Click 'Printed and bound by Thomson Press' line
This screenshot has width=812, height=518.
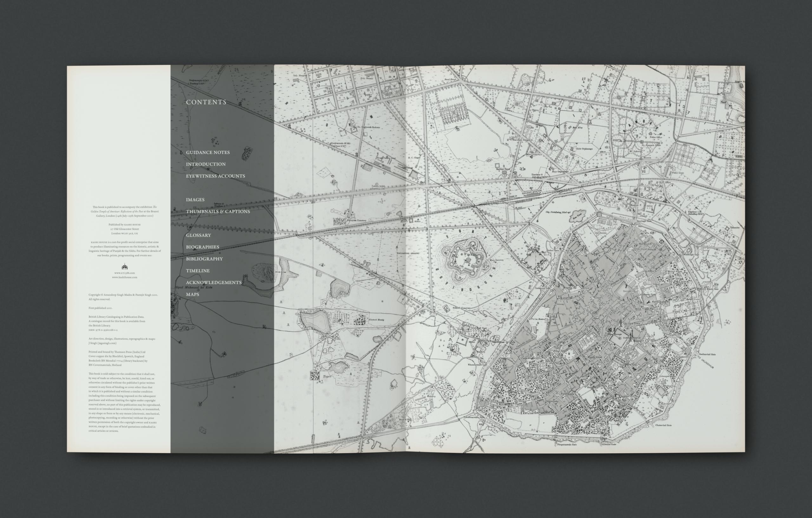pyautogui.click(x=117, y=352)
